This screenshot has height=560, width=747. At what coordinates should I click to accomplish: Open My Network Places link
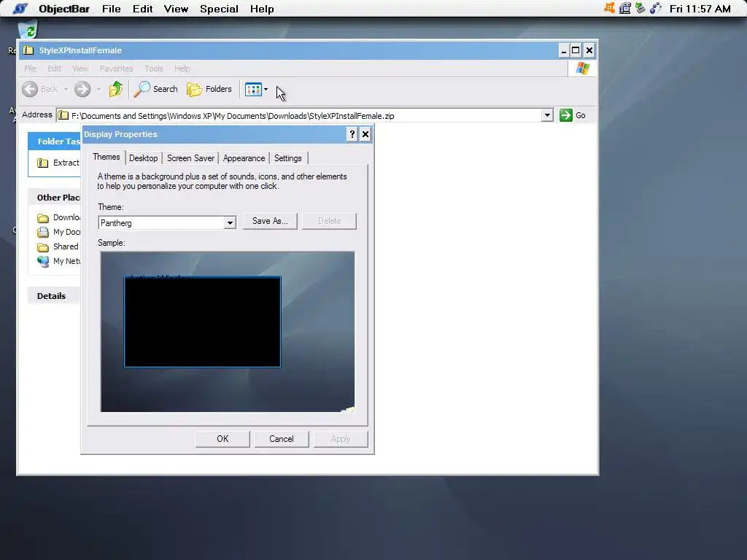58,262
